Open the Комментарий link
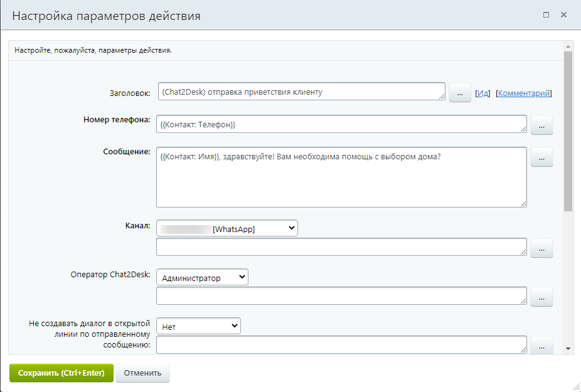The height and width of the screenshot is (392, 581). tap(524, 93)
